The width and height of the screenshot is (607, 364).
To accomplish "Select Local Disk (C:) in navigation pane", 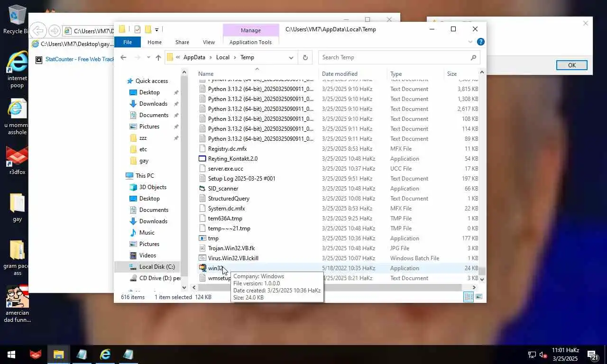I will click(x=152, y=267).
